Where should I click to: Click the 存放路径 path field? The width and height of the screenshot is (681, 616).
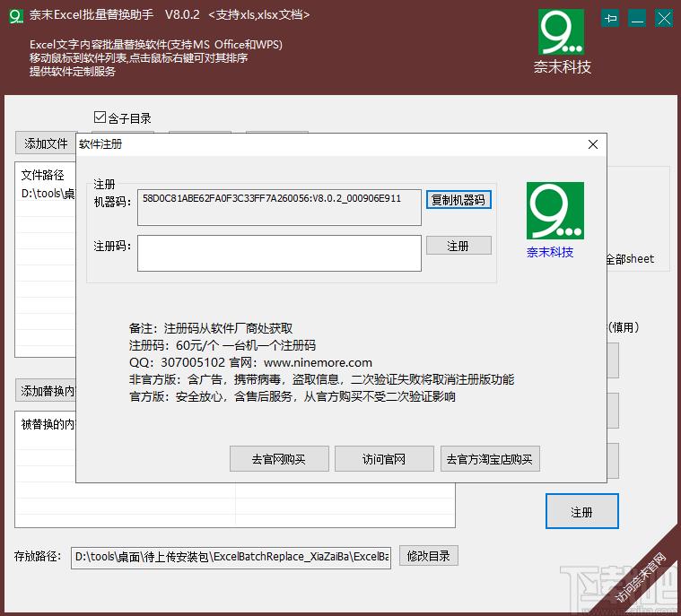pyautogui.click(x=231, y=557)
